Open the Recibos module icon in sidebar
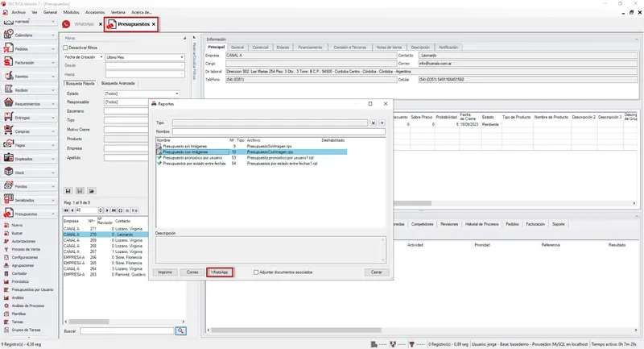644x349 pixels. tap(8, 89)
